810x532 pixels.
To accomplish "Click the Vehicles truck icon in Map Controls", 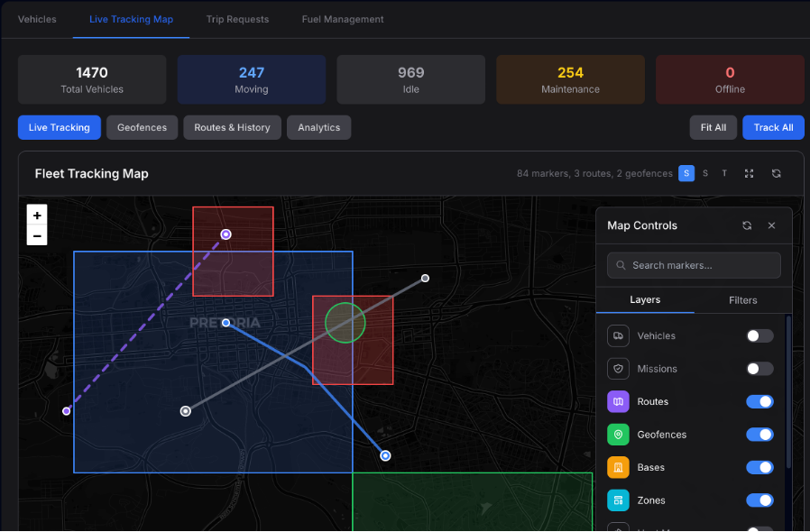I will [617, 335].
